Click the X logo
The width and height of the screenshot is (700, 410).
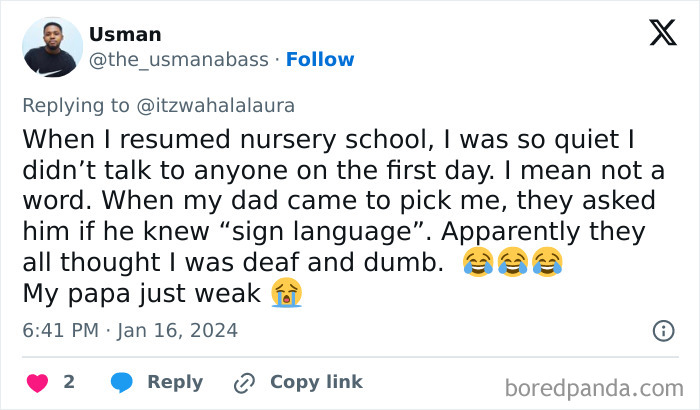coord(662,34)
